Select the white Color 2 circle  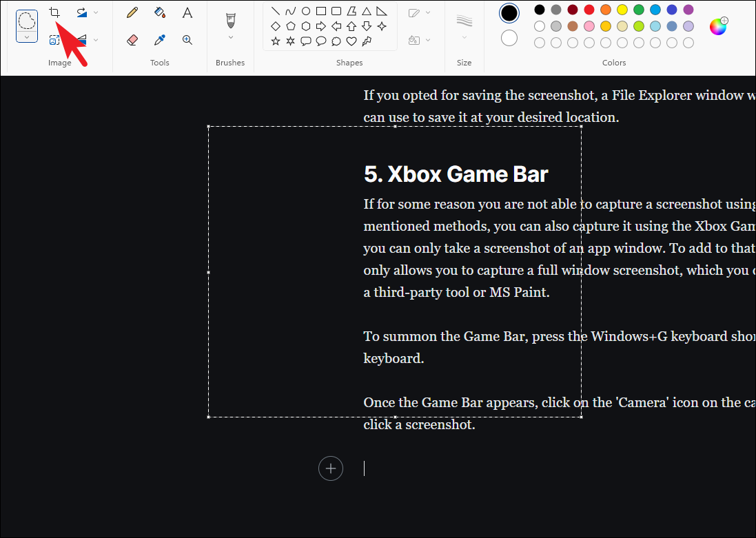coord(509,38)
